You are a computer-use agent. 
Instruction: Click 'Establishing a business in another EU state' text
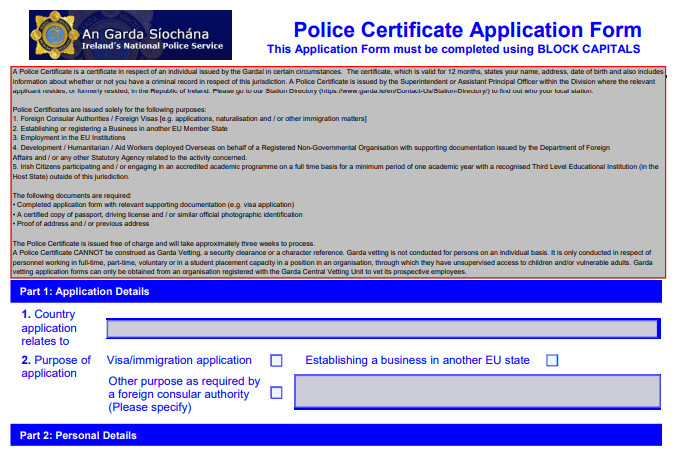pos(417,361)
